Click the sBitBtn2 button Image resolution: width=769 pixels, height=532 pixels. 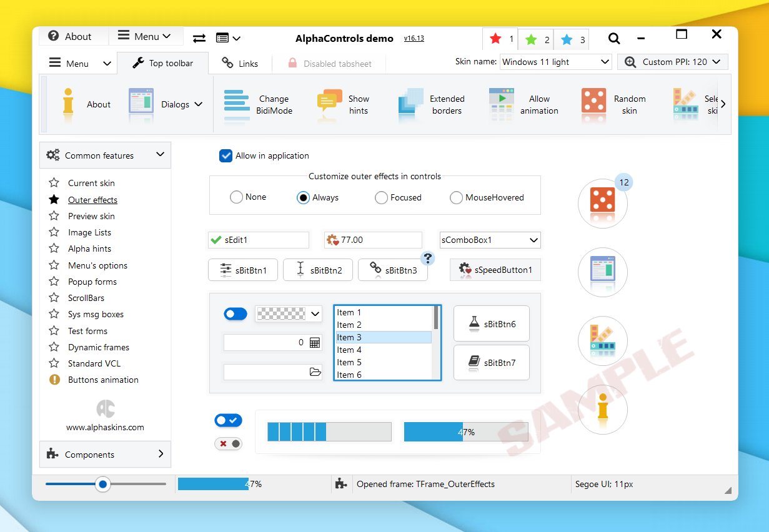[x=318, y=270]
